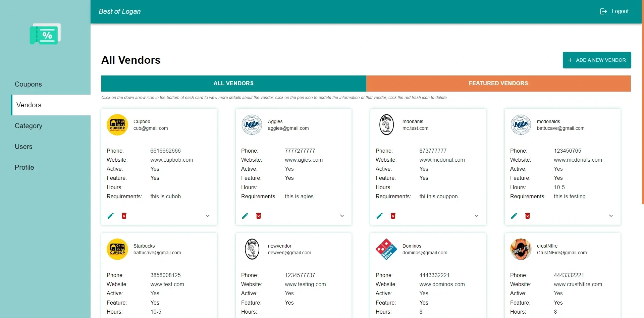The height and width of the screenshot is (318, 644).
Task: Click newvendor website www.testing.com
Action: (x=305, y=284)
